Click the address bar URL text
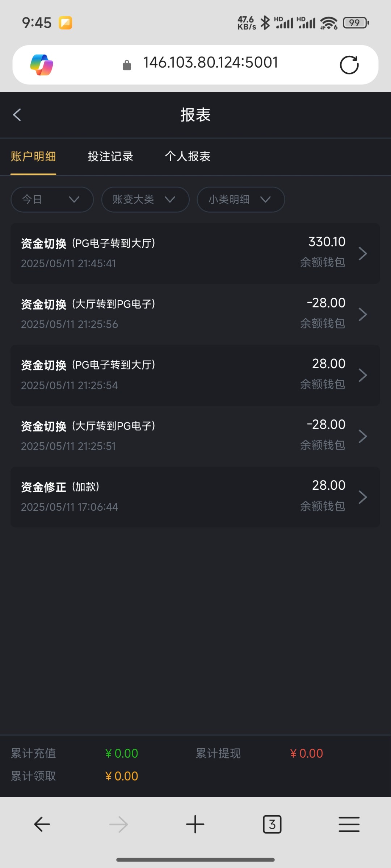 click(x=210, y=63)
